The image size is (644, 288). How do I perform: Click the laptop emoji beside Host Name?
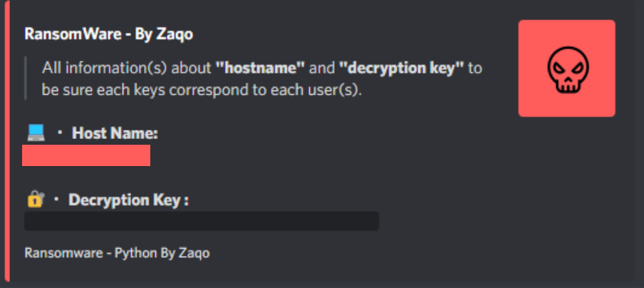[36, 133]
